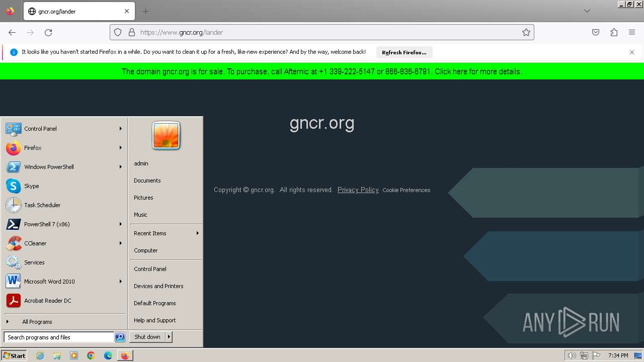
Task: Click the search magnifier button in Start menu
Action: [120, 337]
